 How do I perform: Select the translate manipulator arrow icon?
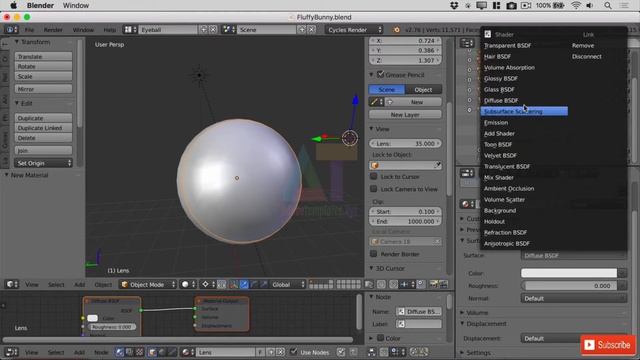(x=244, y=284)
